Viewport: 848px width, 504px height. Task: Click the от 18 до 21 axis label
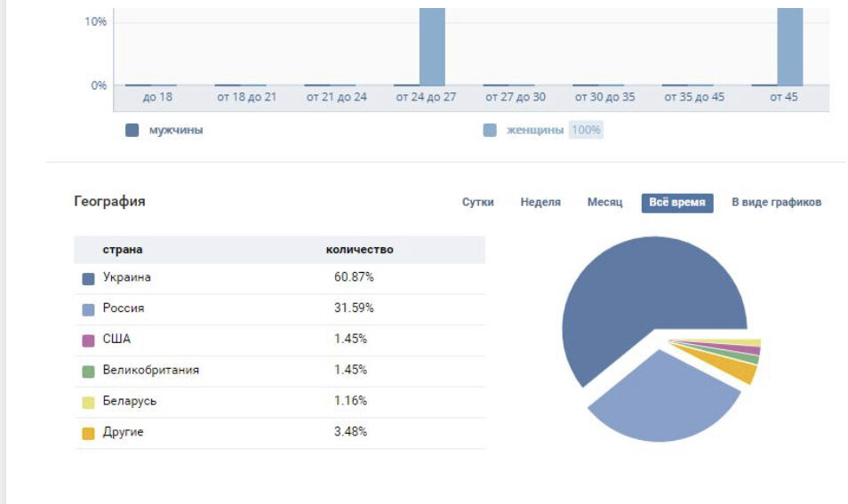click(246, 97)
